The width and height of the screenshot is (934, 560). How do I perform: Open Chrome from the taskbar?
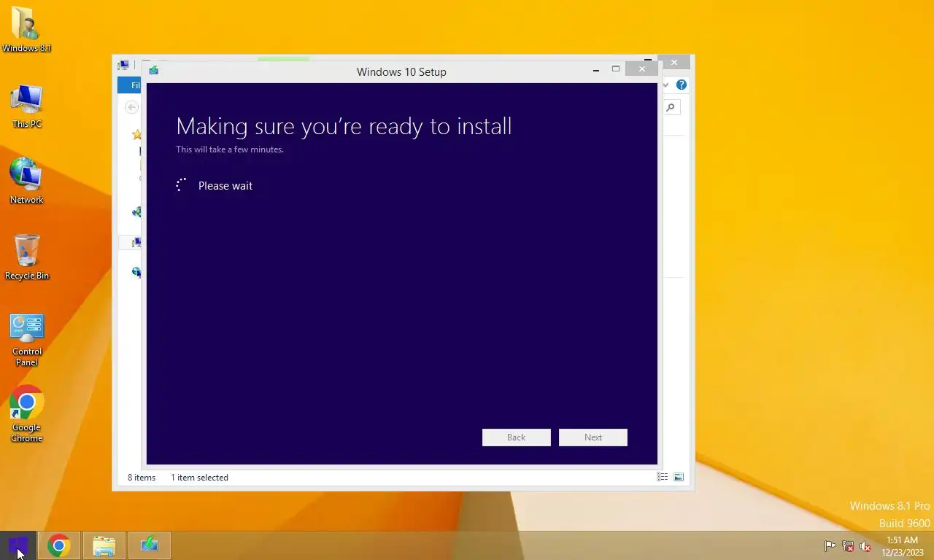pos(59,545)
